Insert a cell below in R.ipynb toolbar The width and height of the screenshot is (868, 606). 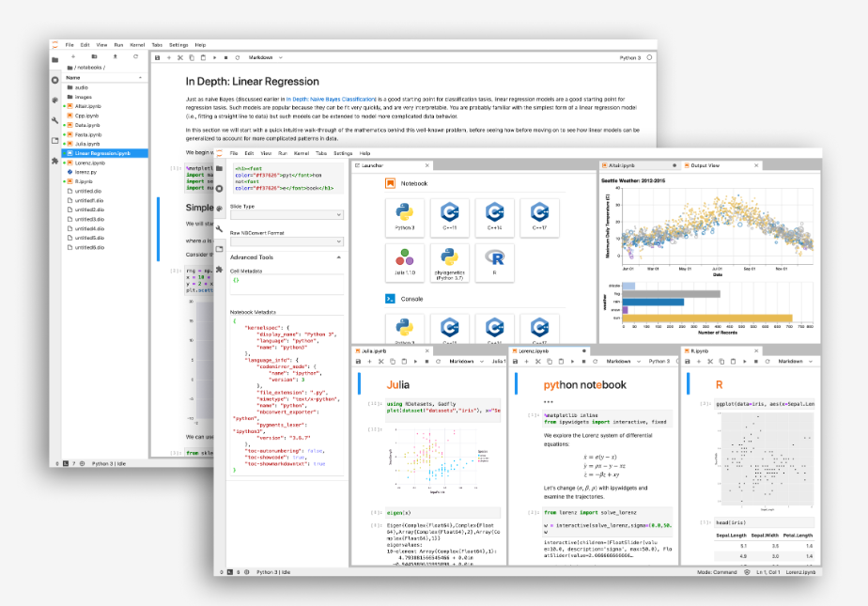[x=699, y=362]
